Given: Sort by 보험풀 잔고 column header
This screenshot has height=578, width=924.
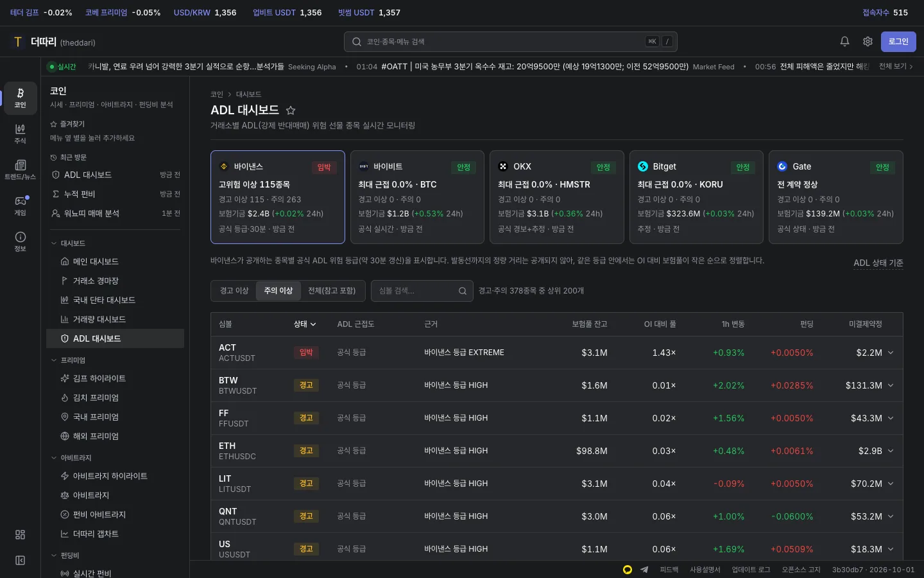Looking at the screenshot, I should (x=589, y=324).
